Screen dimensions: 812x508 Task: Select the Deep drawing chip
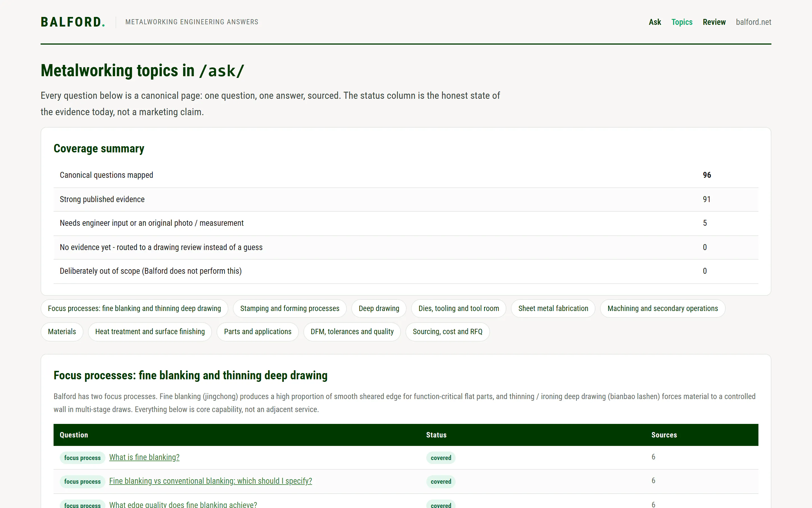coord(379,308)
